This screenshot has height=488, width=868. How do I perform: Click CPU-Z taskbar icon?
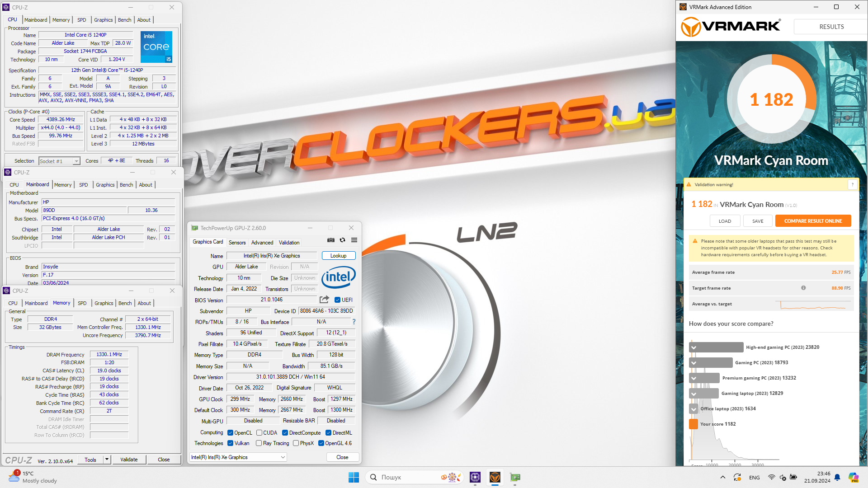475,477
